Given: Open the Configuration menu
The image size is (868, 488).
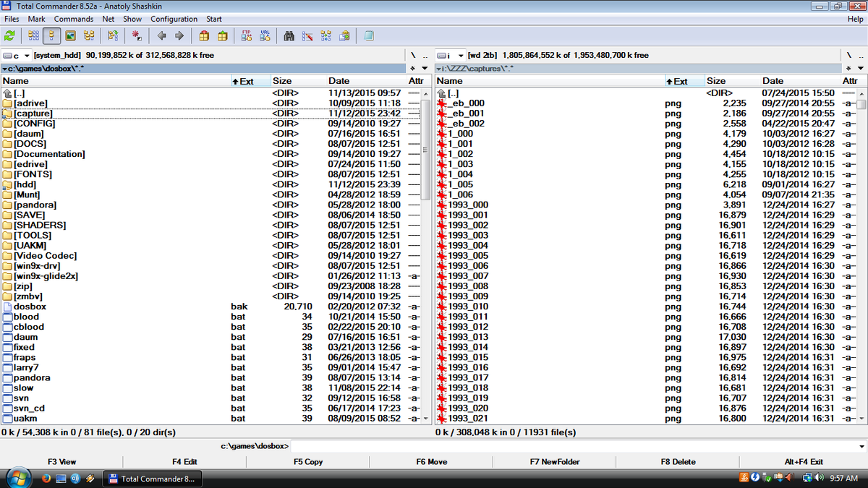Looking at the screenshot, I should click(x=174, y=19).
